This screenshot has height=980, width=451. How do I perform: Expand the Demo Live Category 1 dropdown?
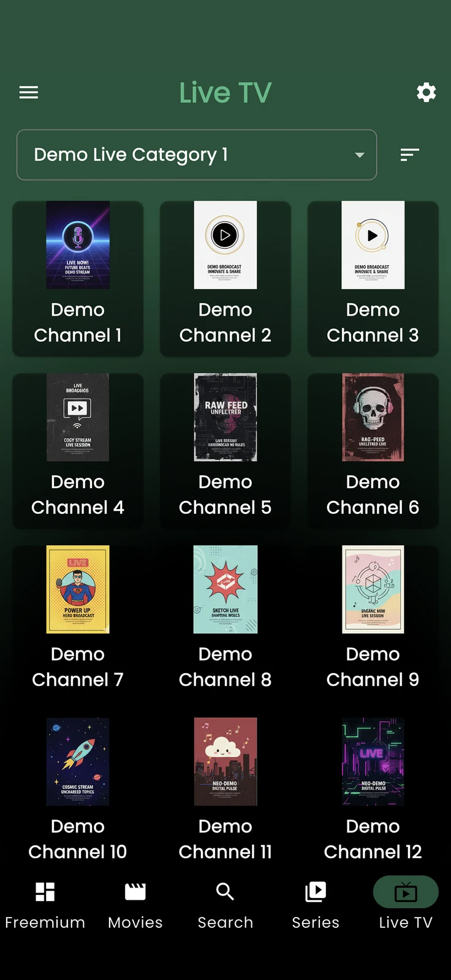click(x=197, y=155)
